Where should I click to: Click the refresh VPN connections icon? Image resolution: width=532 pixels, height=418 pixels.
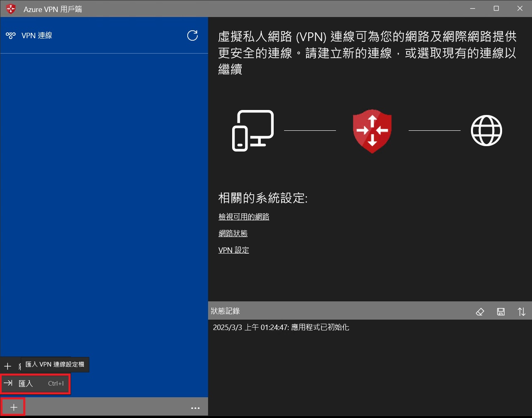pos(192,35)
